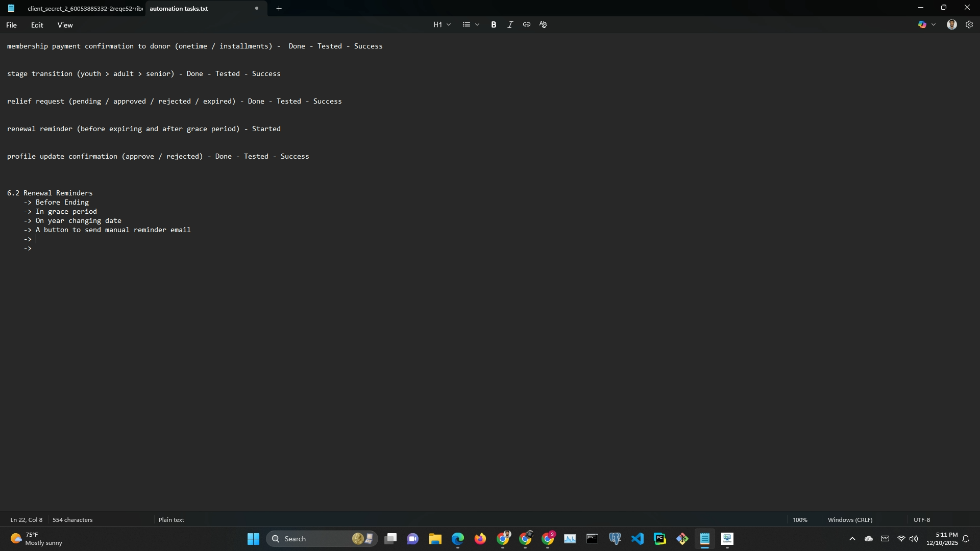Click the clear formatting icon
The height and width of the screenshot is (551, 980).
[543, 24]
